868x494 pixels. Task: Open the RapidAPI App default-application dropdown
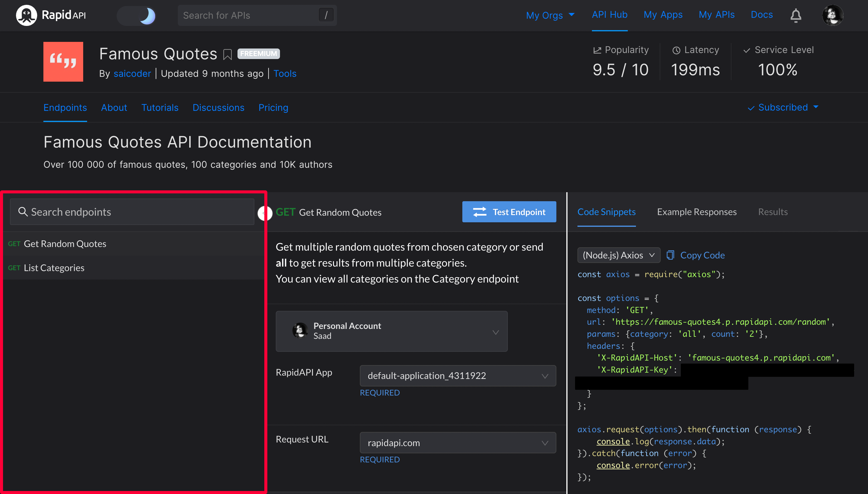point(458,376)
